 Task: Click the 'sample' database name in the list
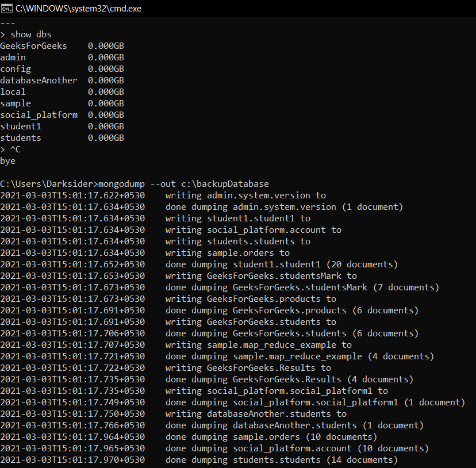16,103
